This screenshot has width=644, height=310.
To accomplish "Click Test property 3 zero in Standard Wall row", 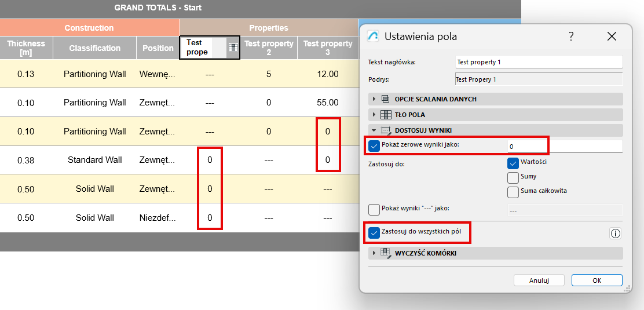I will [x=327, y=161].
